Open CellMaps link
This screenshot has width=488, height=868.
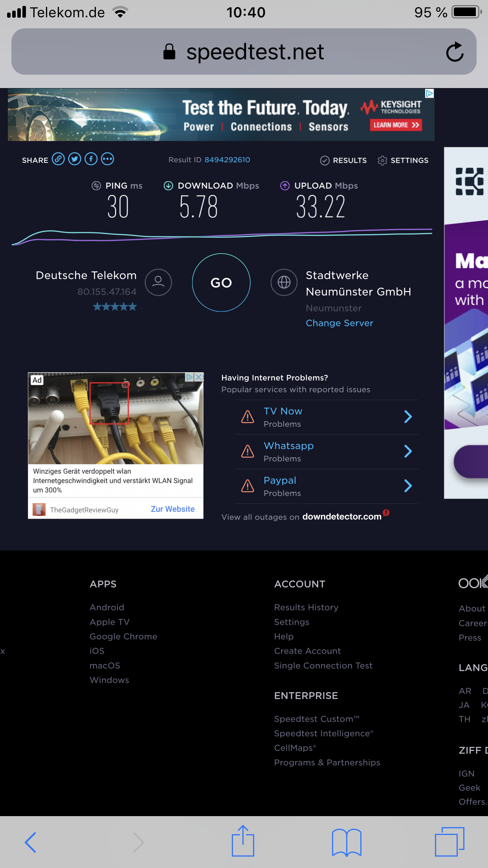pos(295,748)
